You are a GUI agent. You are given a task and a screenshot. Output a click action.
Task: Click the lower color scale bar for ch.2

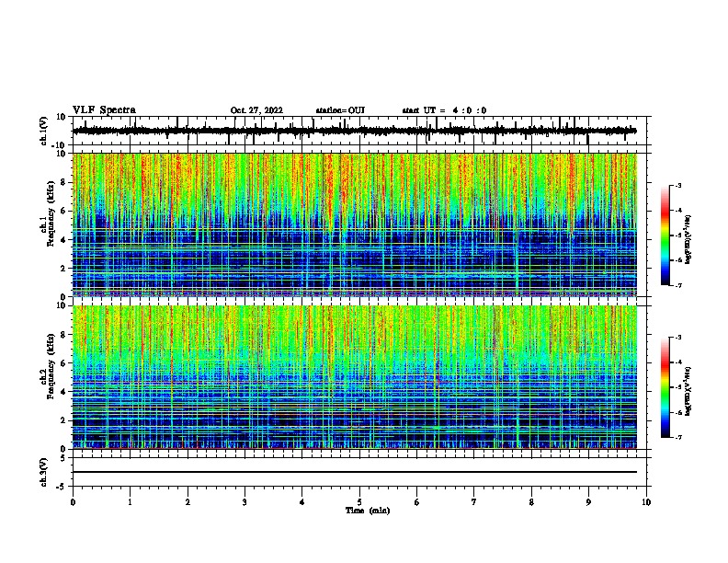665,387
